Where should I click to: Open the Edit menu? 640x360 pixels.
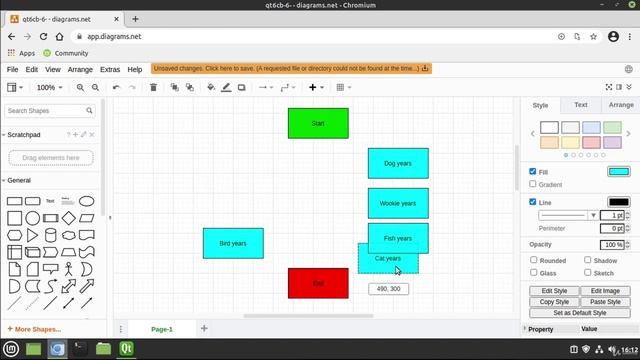point(31,69)
